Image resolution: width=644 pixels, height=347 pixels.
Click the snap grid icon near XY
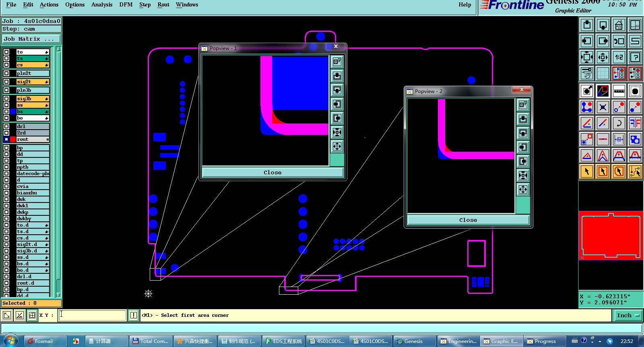click(32, 315)
